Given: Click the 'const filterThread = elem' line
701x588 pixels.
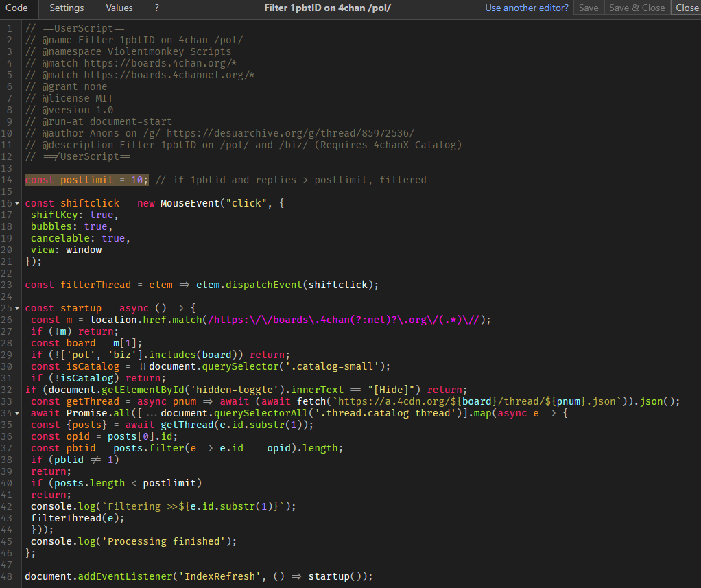Looking at the screenshot, I should 202,285.
